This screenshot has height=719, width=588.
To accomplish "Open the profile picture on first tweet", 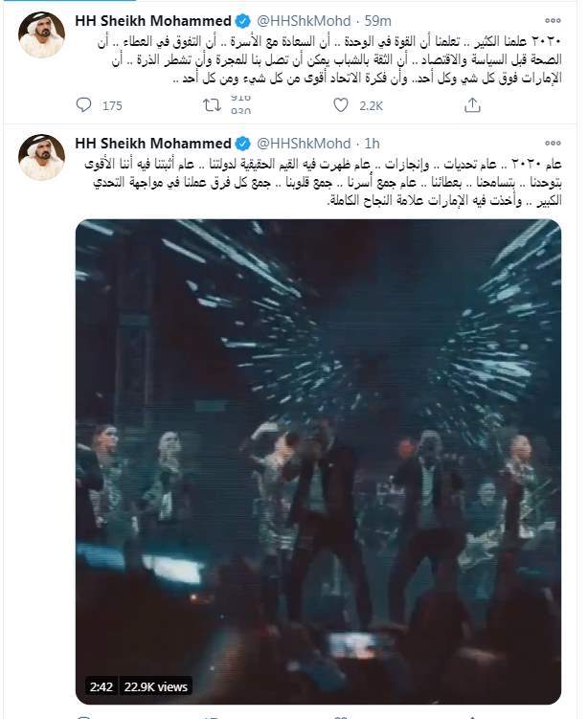I will coord(41,34).
